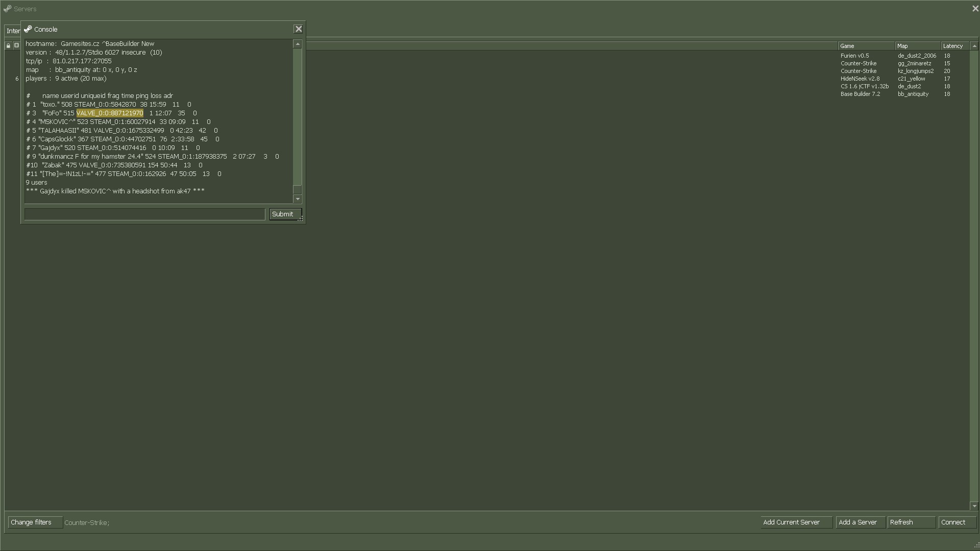Viewport: 980px width, 551px height.
Task: Click Steam logo in Console title
Action: click(x=28, y=29)
